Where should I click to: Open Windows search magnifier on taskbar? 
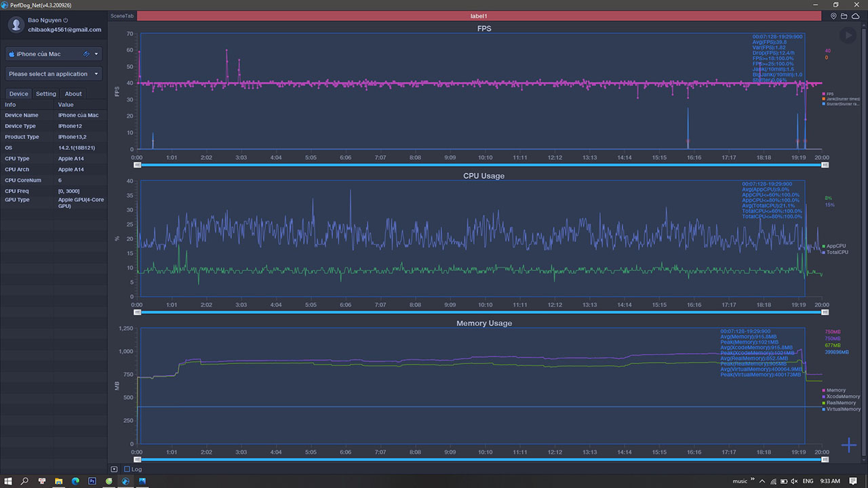click(x=25, y=481)
